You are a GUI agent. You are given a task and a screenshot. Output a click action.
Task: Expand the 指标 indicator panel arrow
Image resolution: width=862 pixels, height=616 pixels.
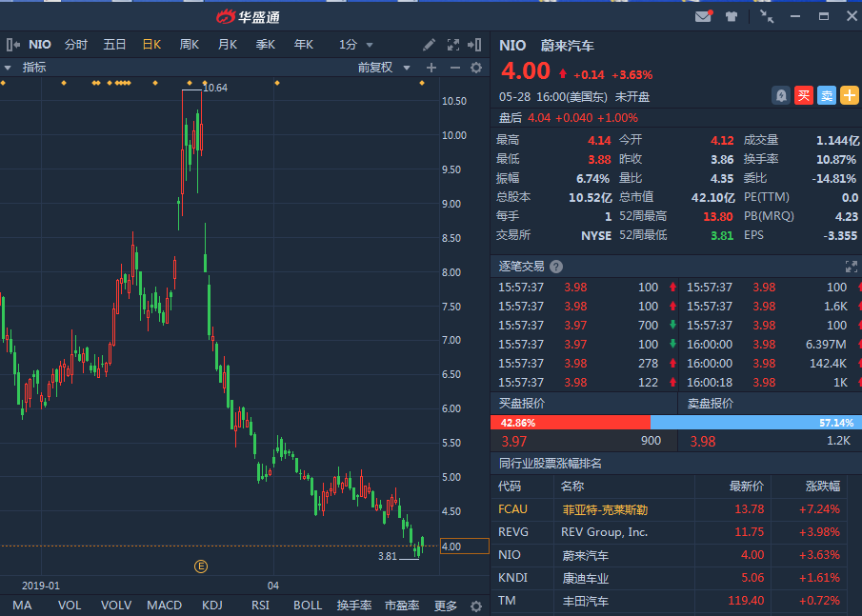(x=7, y=68)
